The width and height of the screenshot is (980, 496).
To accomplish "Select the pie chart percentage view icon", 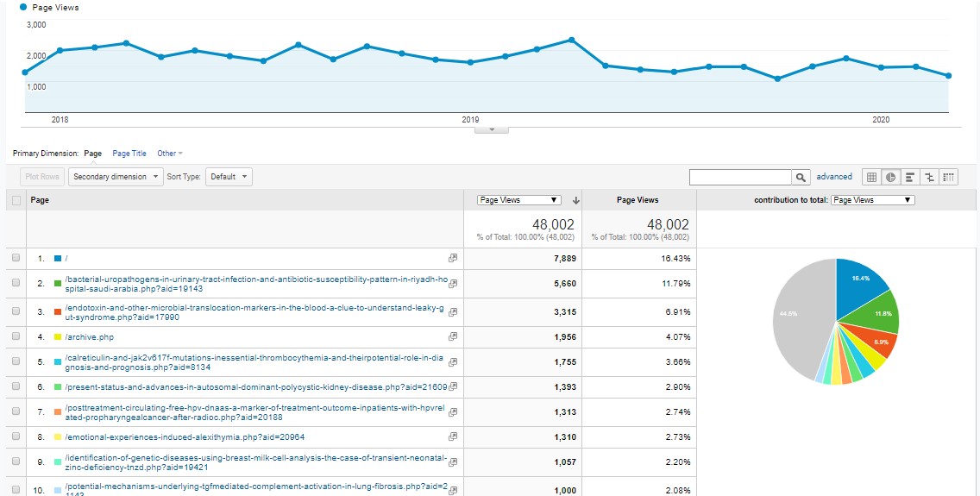I will (x=890, y=177).
